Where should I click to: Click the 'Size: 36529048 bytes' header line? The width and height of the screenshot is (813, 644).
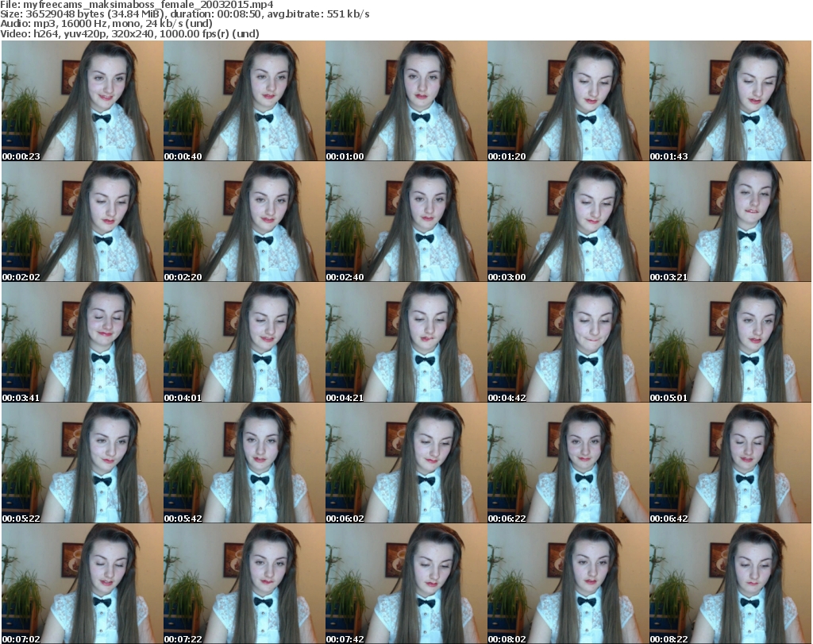(x=184, y=14)
